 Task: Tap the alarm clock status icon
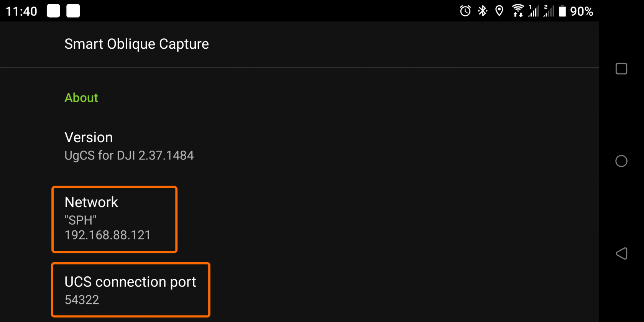pyautogui.click(x=465, y=11)
